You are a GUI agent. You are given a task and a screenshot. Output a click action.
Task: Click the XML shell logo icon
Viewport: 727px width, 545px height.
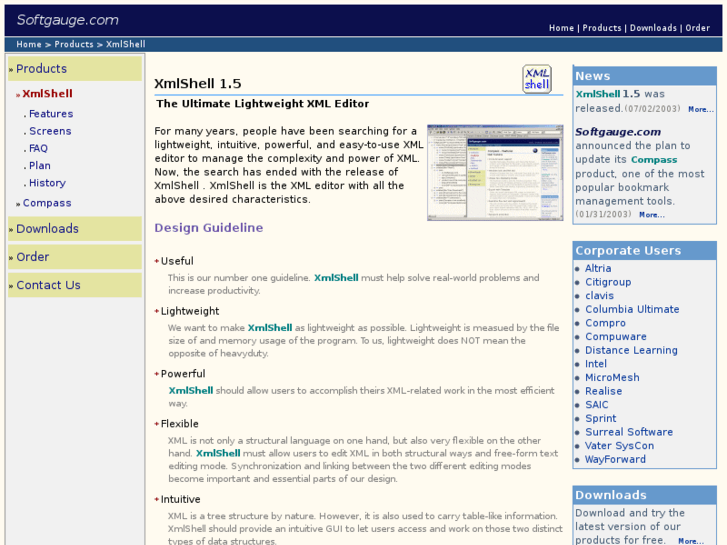pyautogui.click(x=537, y=79)
